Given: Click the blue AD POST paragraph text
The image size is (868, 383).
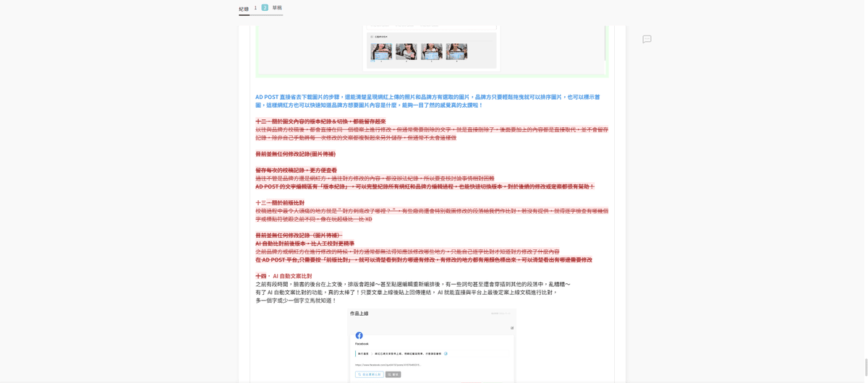Looking at the screenshot, I should click(427, 100).
